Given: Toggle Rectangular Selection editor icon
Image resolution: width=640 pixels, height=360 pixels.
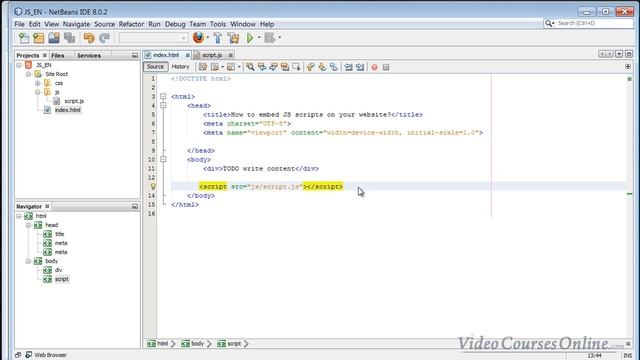Looking at the screenshot, I should 296,67.
